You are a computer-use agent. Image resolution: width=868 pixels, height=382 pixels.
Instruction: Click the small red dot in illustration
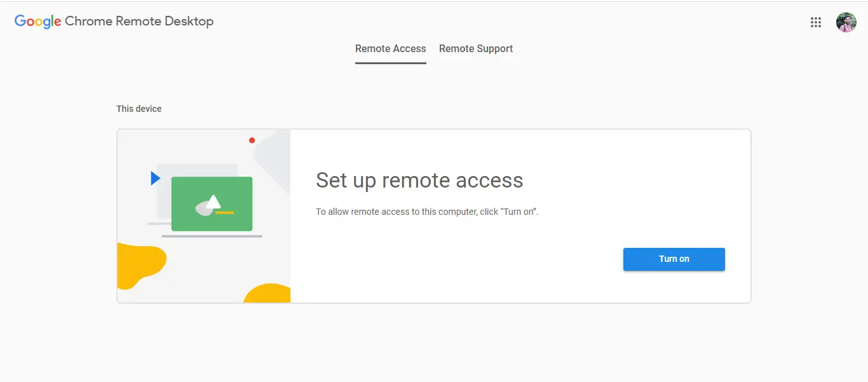252,140
